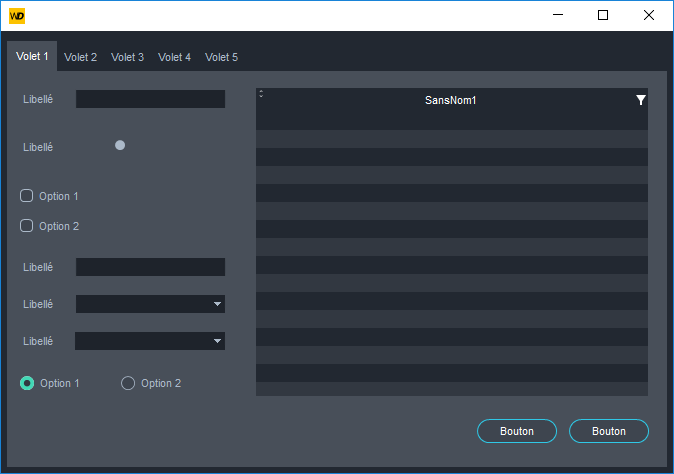
Task: Open the lower combo box dropdown arrow
Action: (217, 341)
